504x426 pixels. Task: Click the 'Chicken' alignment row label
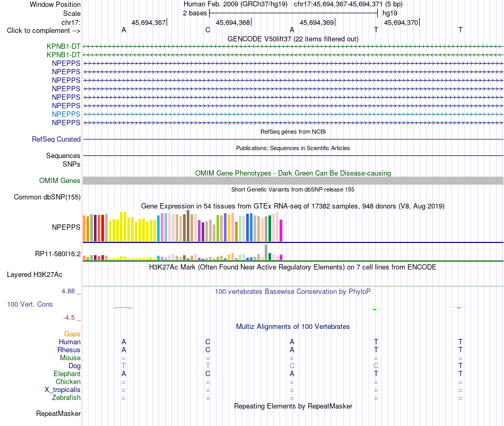68,381
